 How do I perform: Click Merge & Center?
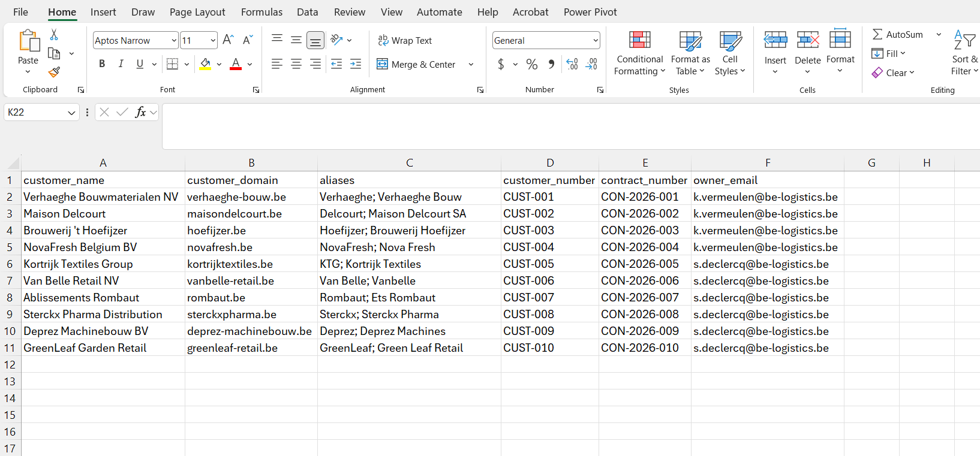point(416,64)
